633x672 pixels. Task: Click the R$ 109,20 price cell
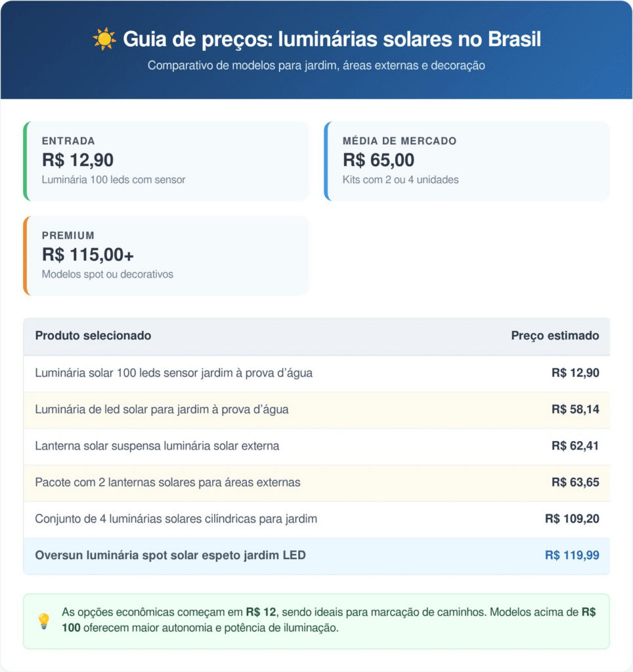coord(572,519)
